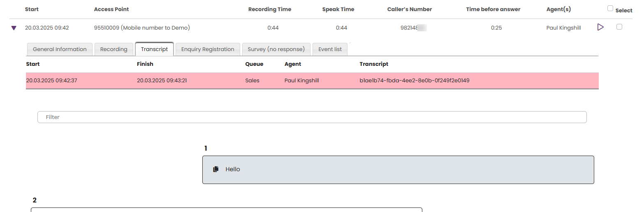Click the Caller's Number column header

coord(409,9)
